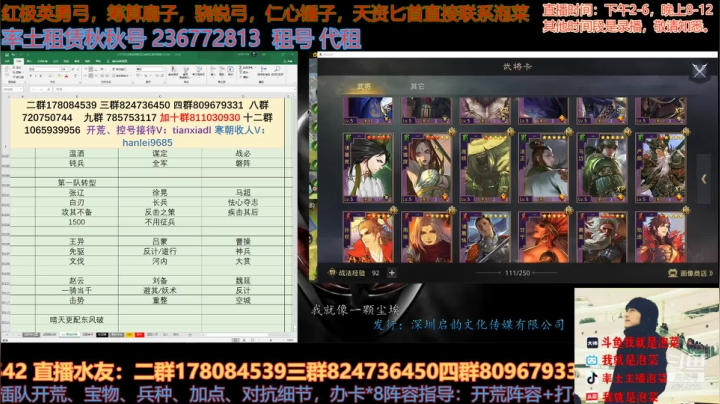Open the 画像商店 link
The height and width of the screenshot is (404, 720).
point(691,273)
